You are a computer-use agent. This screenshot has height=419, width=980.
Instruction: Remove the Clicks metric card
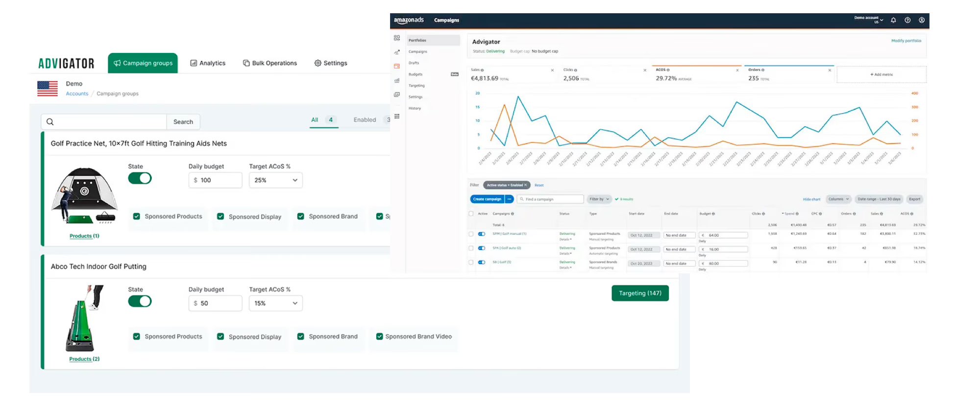(645, 70)
